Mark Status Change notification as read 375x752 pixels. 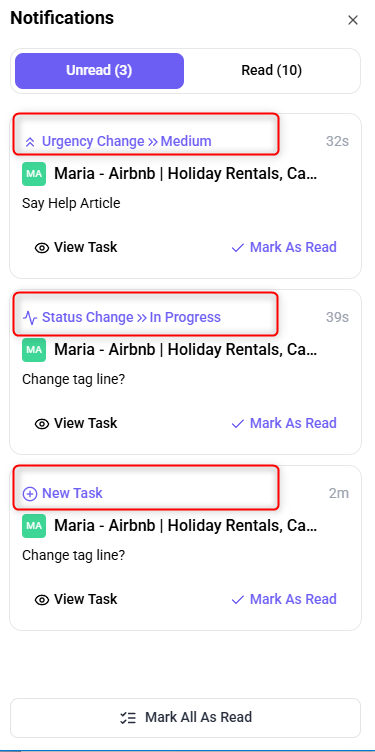tap(284, 423)
